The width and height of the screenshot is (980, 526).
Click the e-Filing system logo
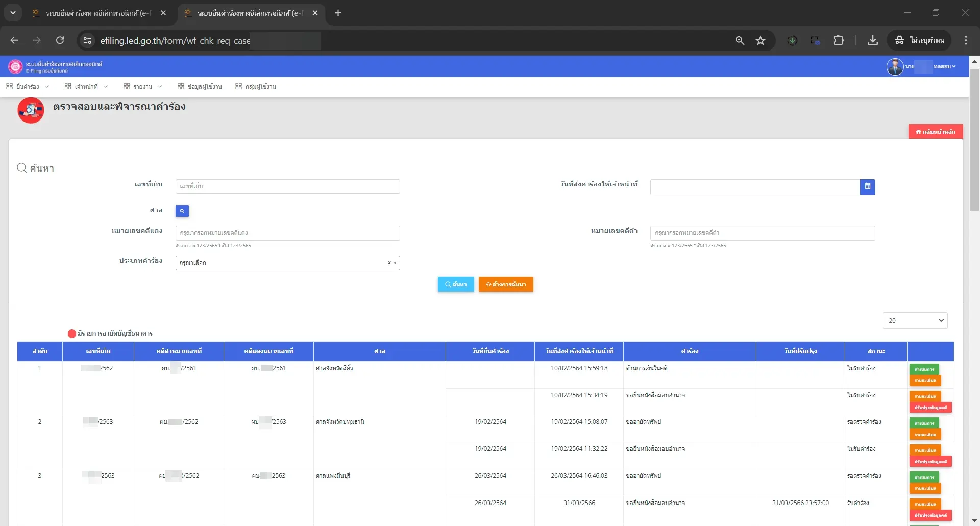tap(15, 66)
